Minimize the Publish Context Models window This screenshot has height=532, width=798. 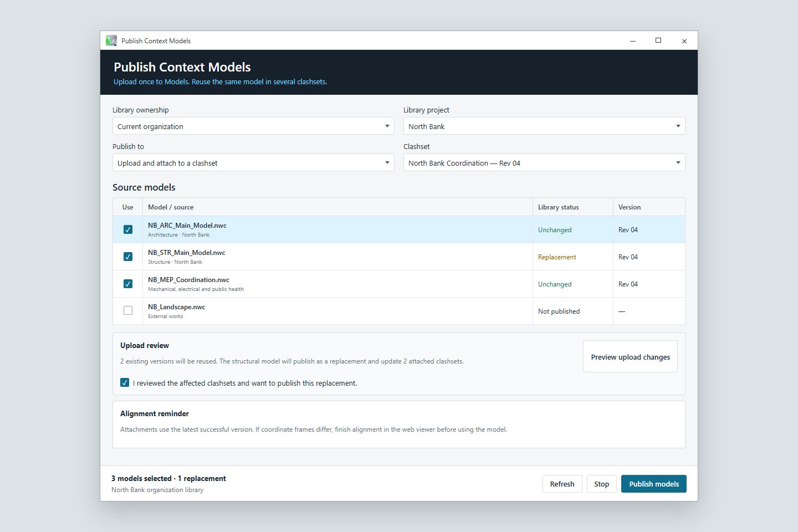pyautogui.click(x=633, y=40)
